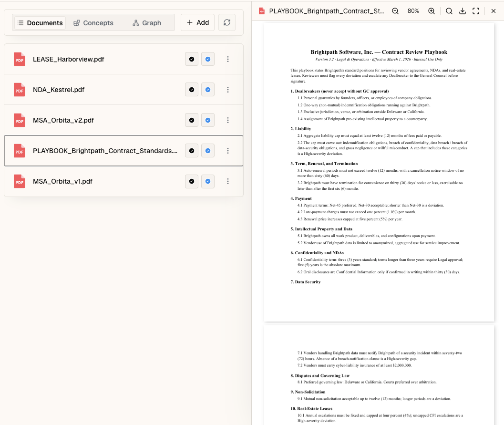The image size is (504, 425).
Task: Open MSA_Orbita_v1.pdf document
Action: (x=124, y=181)
